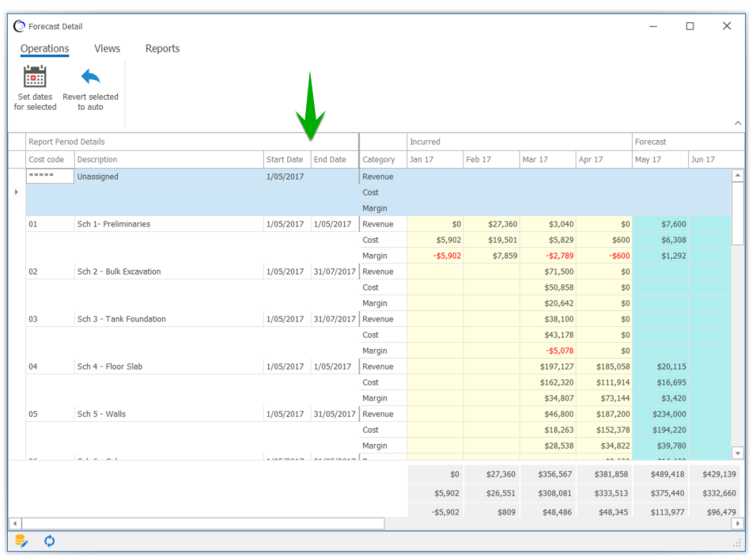Click the -$5,902 Jan 17 margin cell in Preliminaries

pos(435,256)
